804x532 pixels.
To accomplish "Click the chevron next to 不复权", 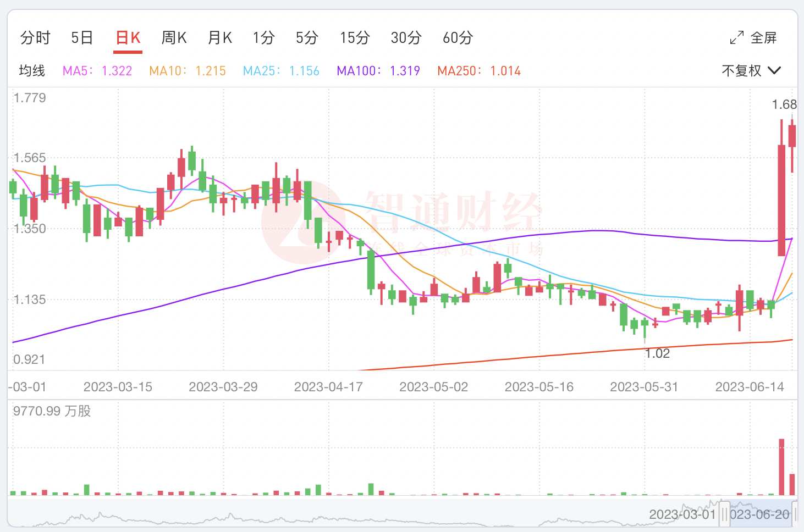I will 775,70.
